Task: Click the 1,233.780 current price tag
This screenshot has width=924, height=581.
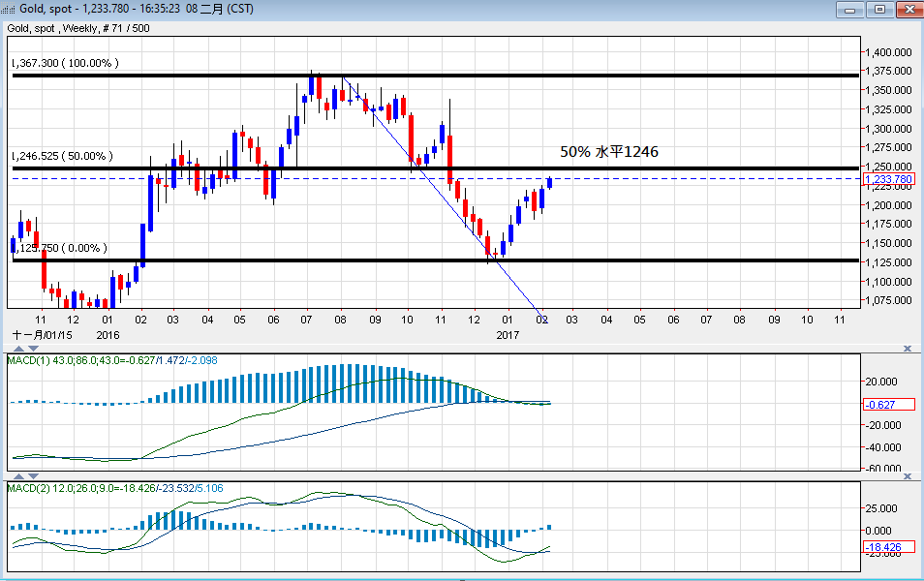Action: point(887,179)
